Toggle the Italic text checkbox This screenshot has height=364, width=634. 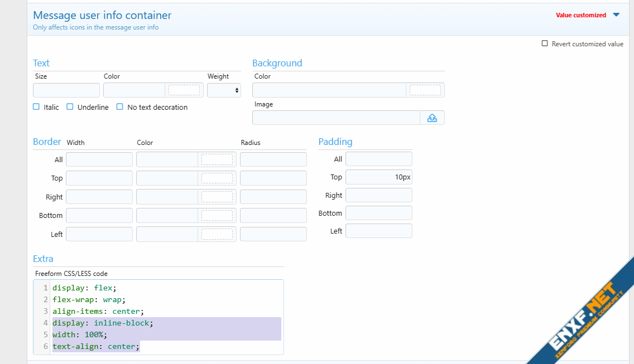pos(36,107)
